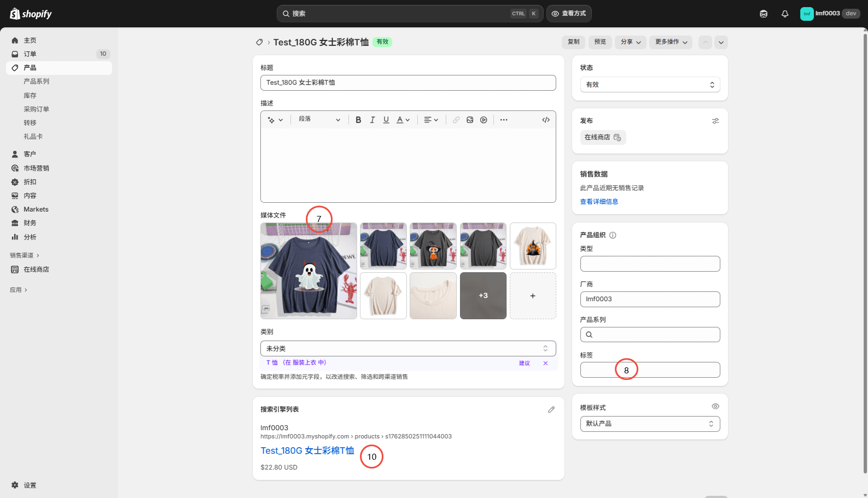Click the 在线商店 channel chip
The image size is (868, 498).
tap(603, 137)
